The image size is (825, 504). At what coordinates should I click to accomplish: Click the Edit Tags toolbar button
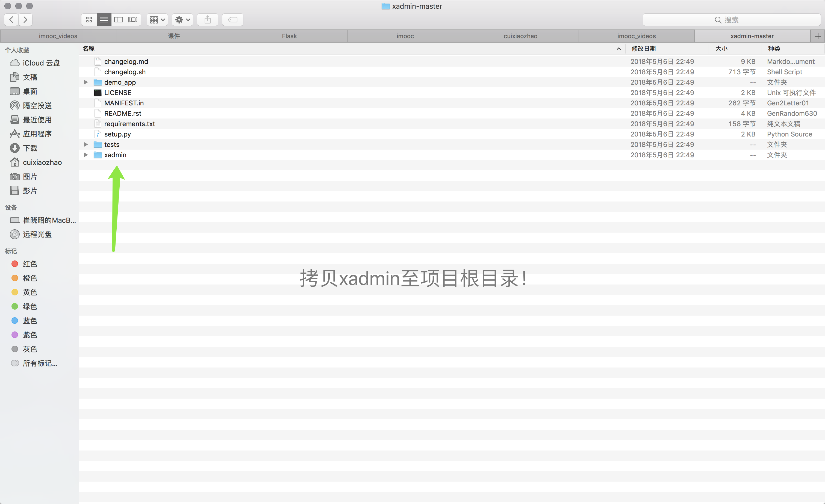coord(232,20)
